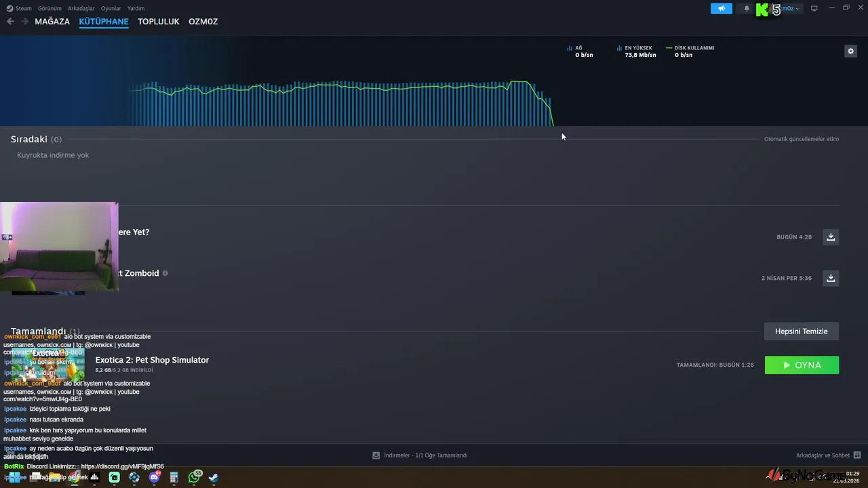Open the Friends and Chat icon
This screenshot has height=488, width=868.
point(857,455)
